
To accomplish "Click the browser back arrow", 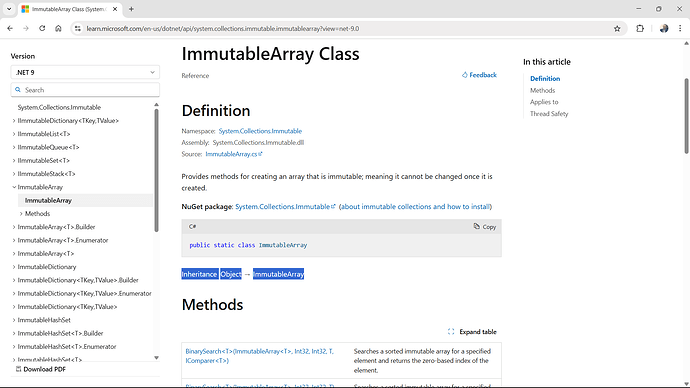I will [x=10, y=29].
